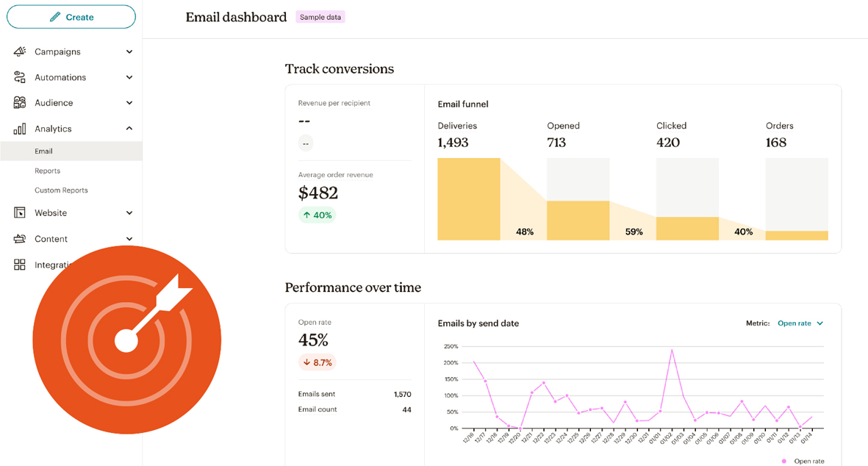Open the Campaigns sidebar item
The width and height of the screenshot is (868, 466).
tap(71, 51)
